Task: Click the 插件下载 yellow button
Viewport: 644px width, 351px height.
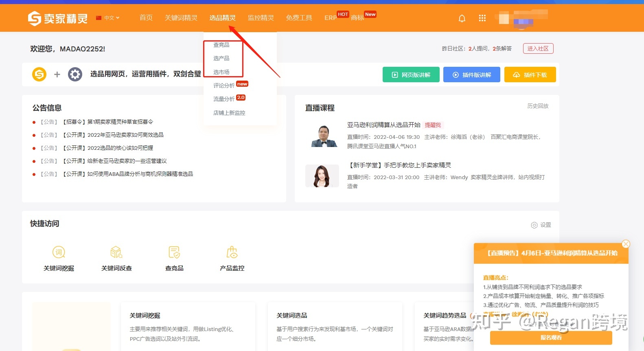Action: [530, 75]
